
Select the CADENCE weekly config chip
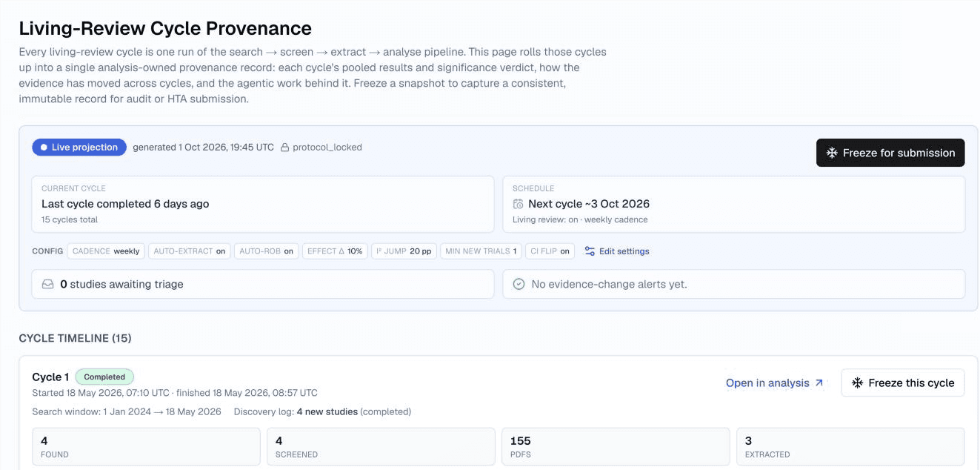107,251
